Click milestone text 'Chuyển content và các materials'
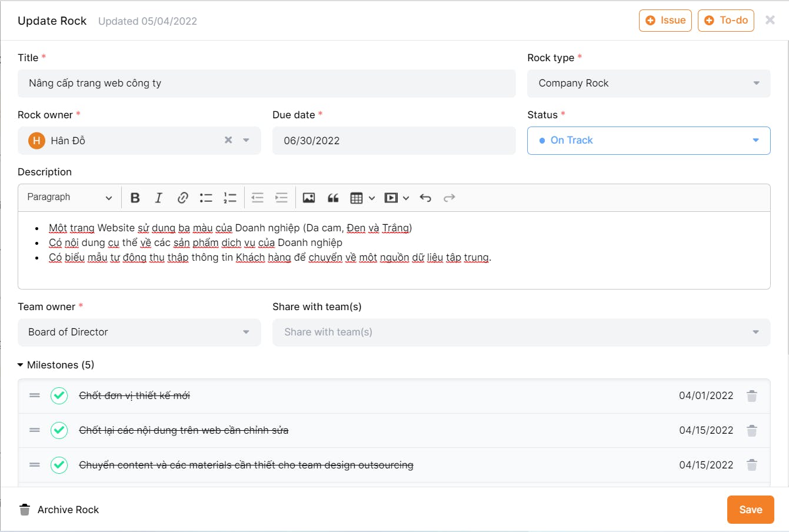 point(246,465)
